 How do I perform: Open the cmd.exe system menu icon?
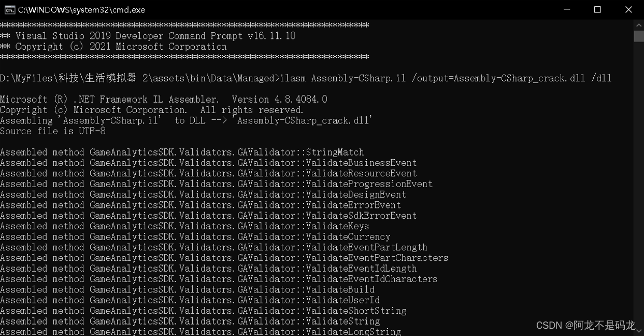coord(9,10)
